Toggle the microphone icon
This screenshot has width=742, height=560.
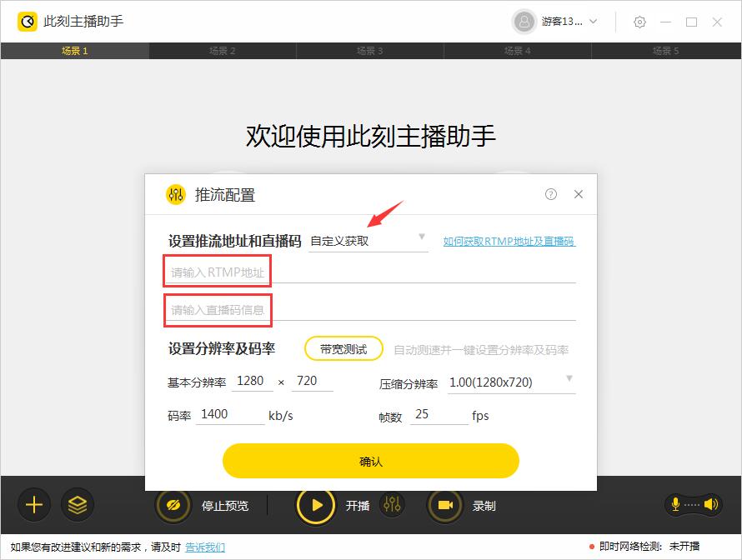click(x=676, y=504)
